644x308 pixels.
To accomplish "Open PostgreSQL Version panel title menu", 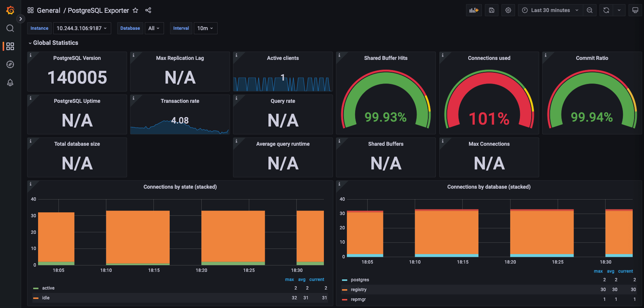I will 77,58.
